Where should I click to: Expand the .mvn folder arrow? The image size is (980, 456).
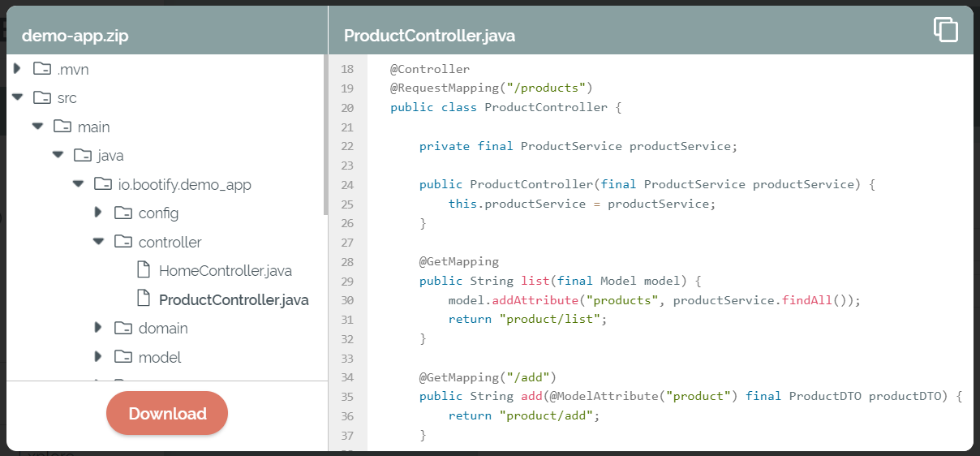click(17, 69)
